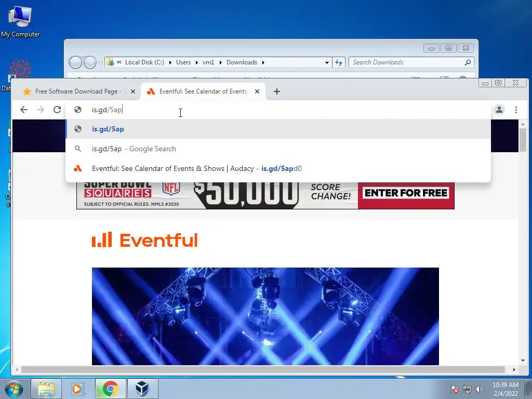532x399 pixels.
Task: Click Downloads in Explorer breadcrumb
Action: coord(242,62)
